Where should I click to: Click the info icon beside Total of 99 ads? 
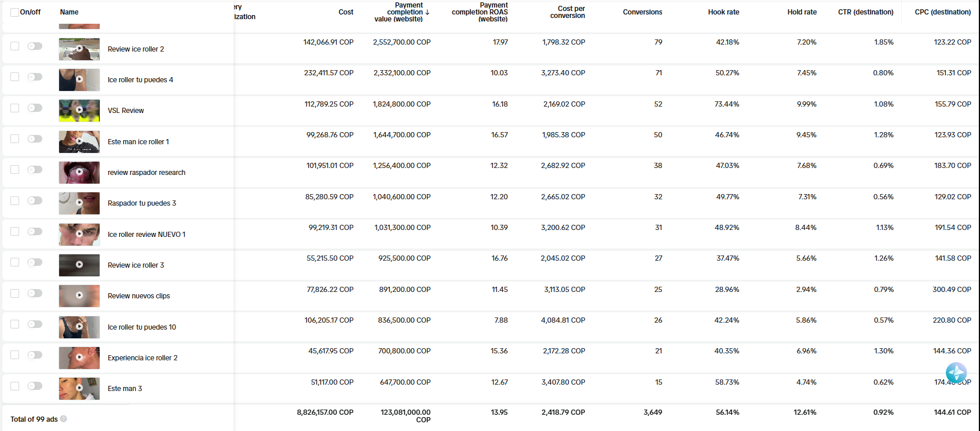(64, 419)
